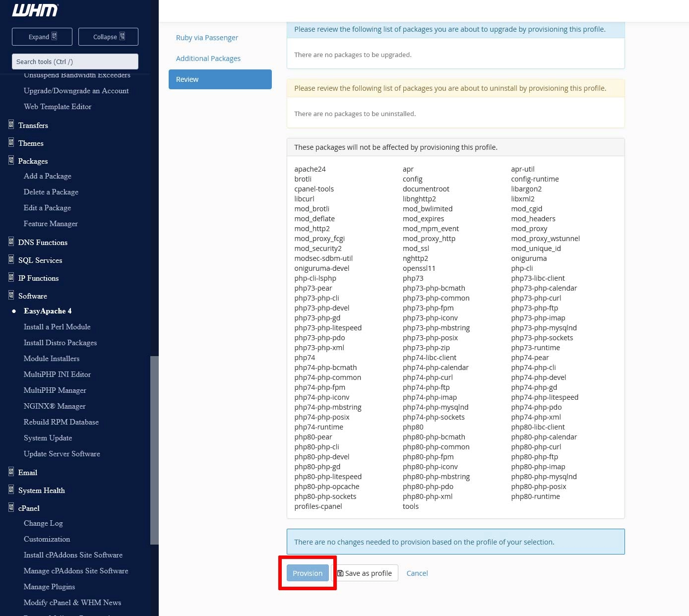Click the mod_proxy_wstunnel package entry

click(545, 239)
